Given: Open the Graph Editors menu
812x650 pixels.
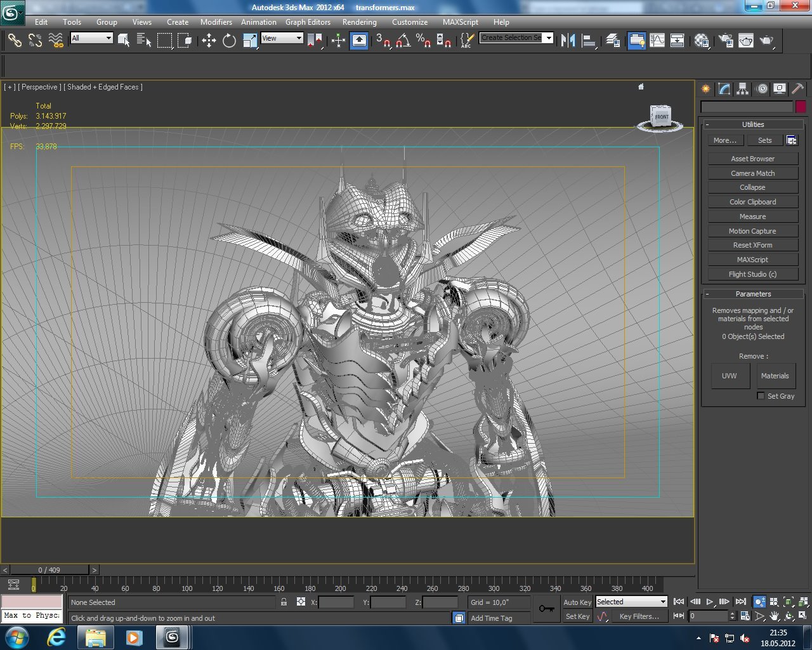Looking at the screenshot, I should coord(308,22).
